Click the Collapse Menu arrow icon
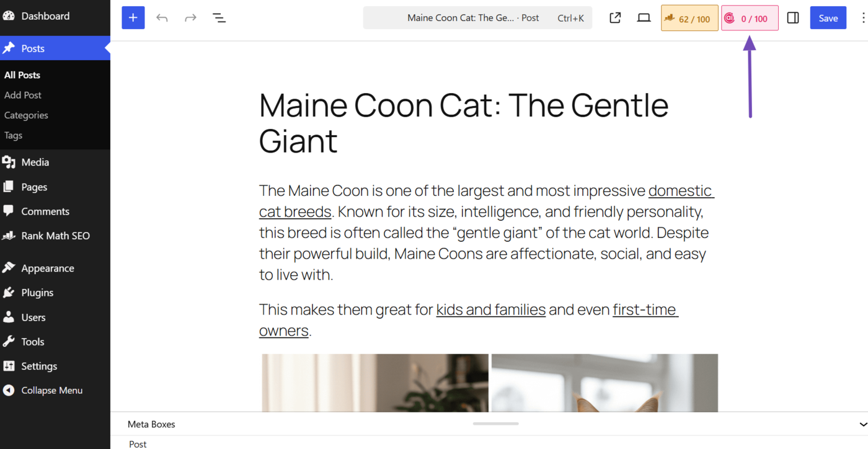 [8, 390]
